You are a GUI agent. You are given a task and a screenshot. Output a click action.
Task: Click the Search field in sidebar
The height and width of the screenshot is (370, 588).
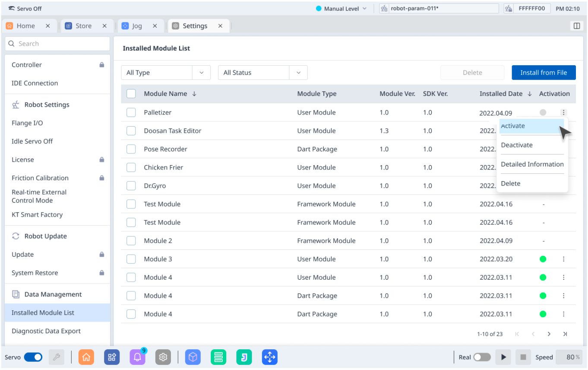[57, 44]
